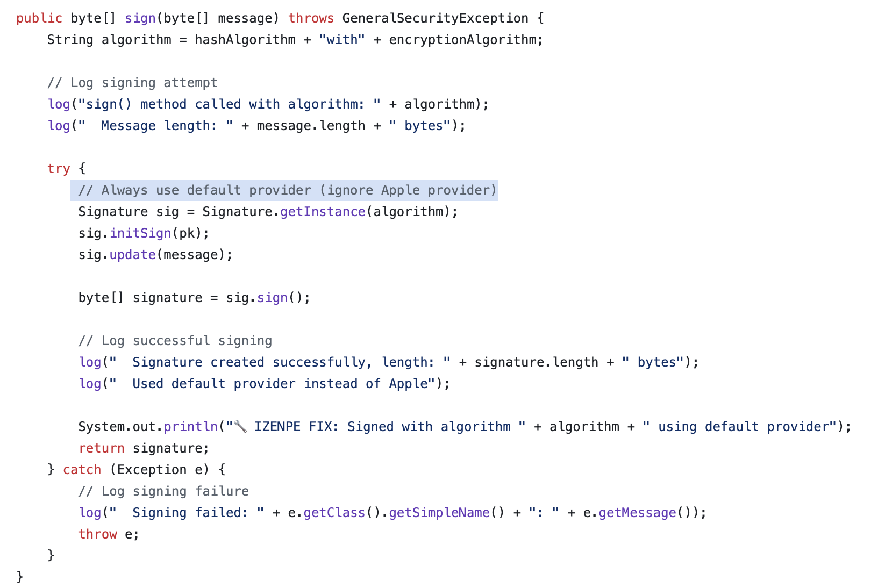Click the "return" keyword
The height and width of the screenshot is (588, 885).
pyautogui.click(x=101, y=448)
